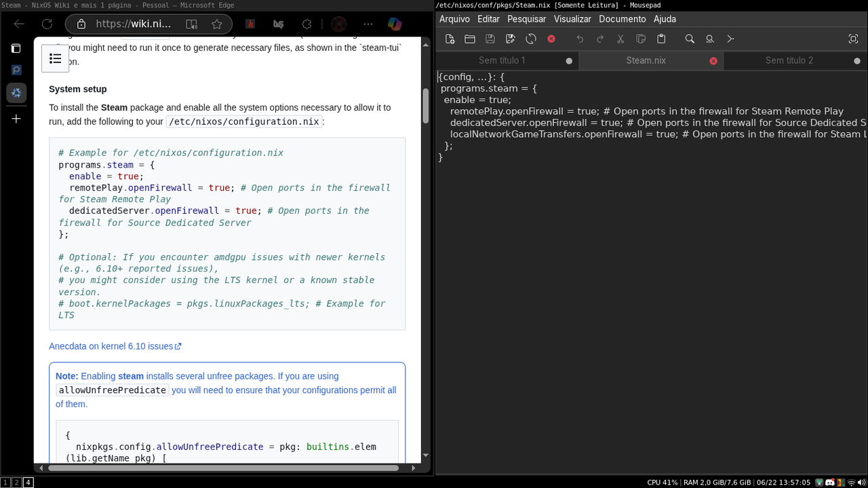Image resolution: width=868 pixels, height=488 pixels.
Task: Add this page to favorites star
Action: tap(217, 24)
